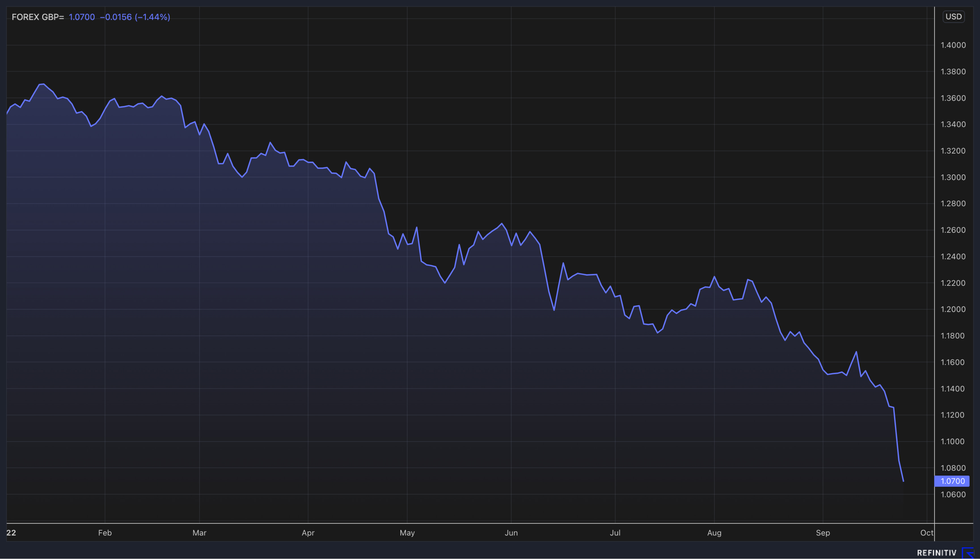Click the final data point of the price line
Screen dimensions: 980x559
[903, 481]
